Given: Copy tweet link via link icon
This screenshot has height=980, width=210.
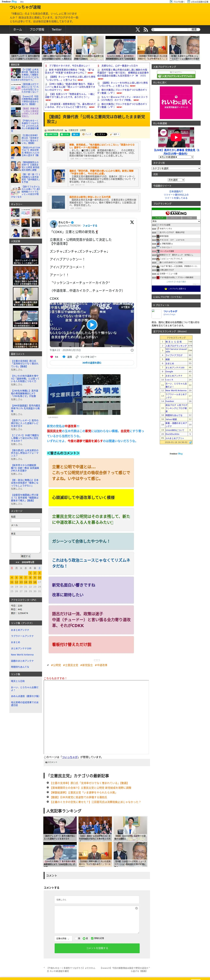Looking at the screenshot, I should 77,357.
